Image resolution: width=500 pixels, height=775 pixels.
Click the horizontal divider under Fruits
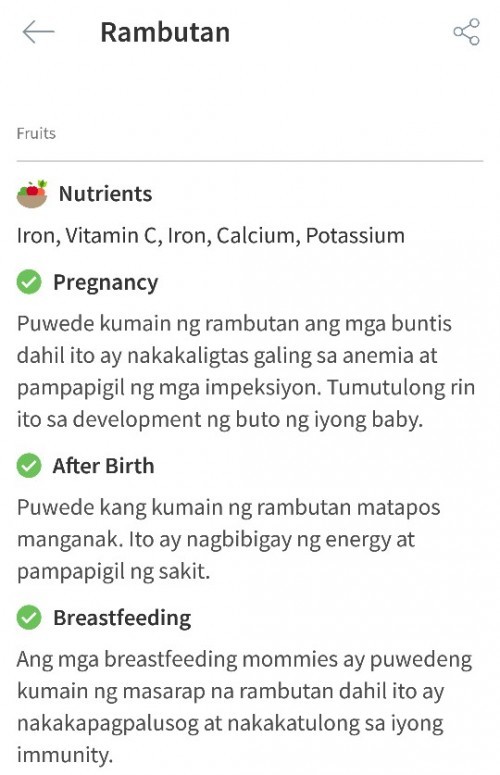(250, 161)
